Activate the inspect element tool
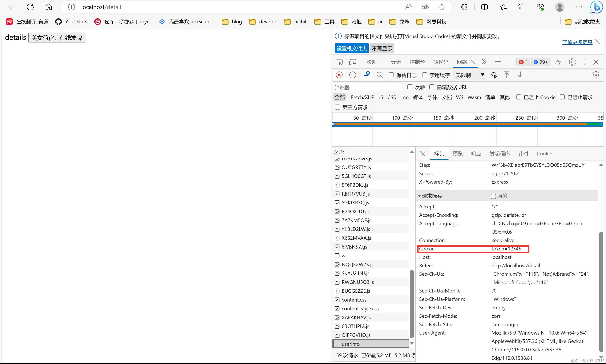 coord(339,62)
